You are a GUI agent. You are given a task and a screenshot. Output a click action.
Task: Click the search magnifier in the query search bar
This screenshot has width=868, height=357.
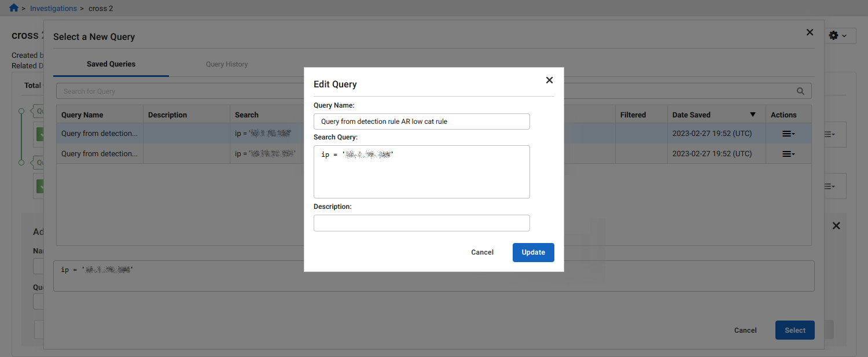[x=800, y=91]
